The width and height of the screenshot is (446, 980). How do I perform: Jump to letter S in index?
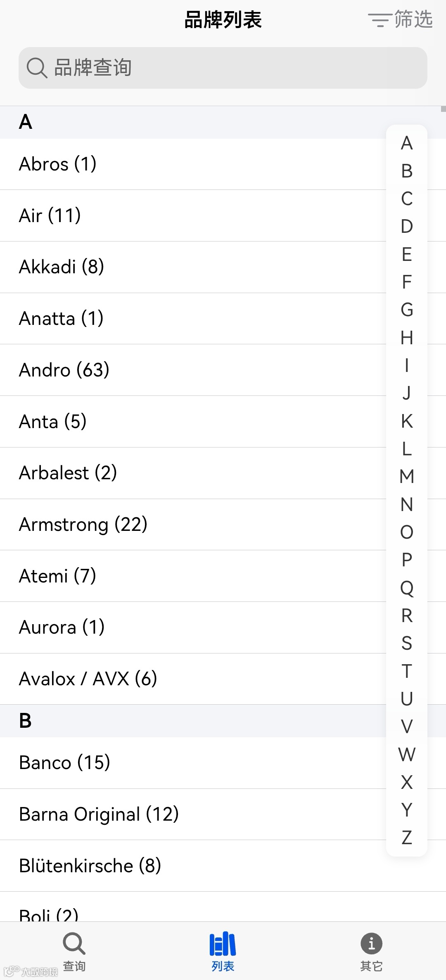[407, 643]
